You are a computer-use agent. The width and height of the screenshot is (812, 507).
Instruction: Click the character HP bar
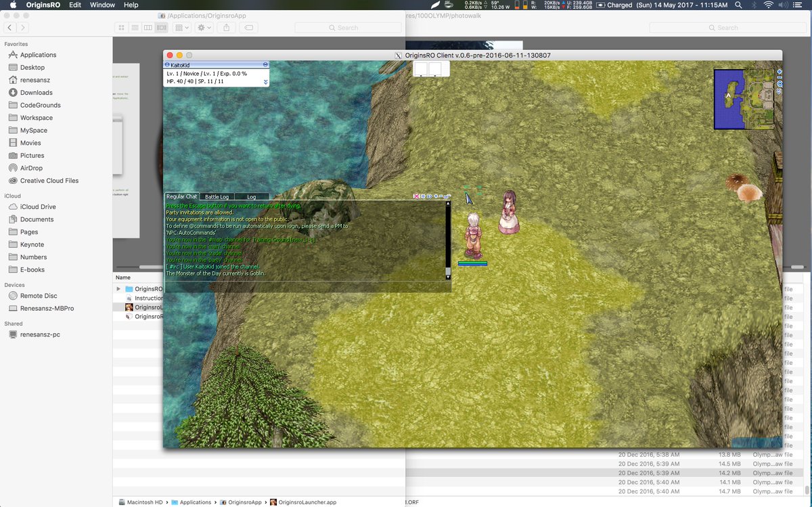point(472,263)
